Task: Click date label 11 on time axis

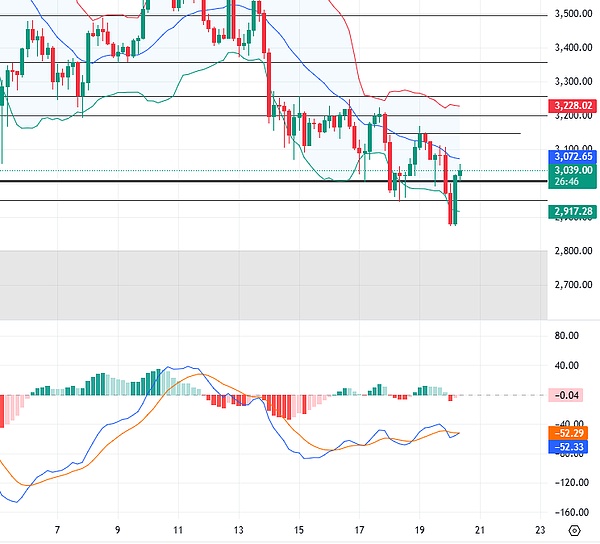Action: point(178,529)
